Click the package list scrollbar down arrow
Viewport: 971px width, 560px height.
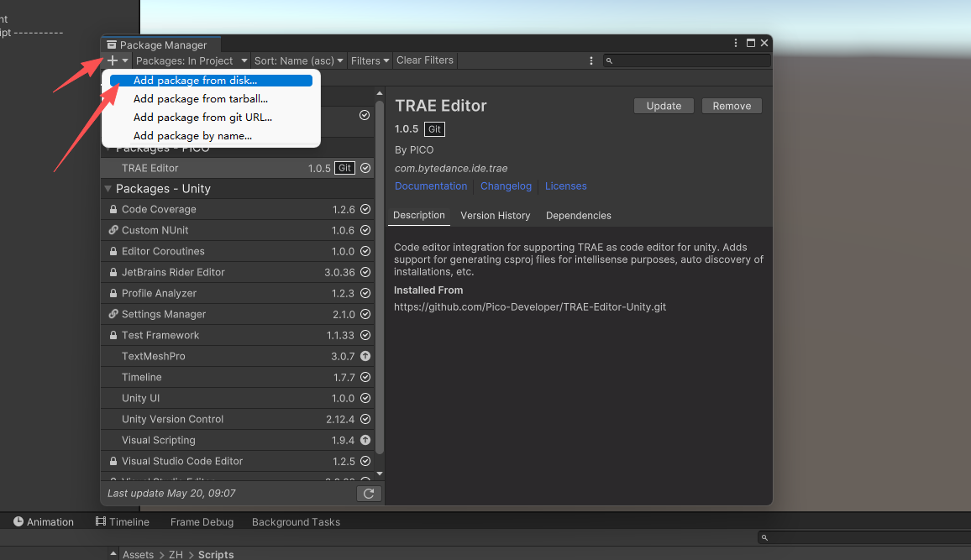pyautogui.click(x=380, y=474)
